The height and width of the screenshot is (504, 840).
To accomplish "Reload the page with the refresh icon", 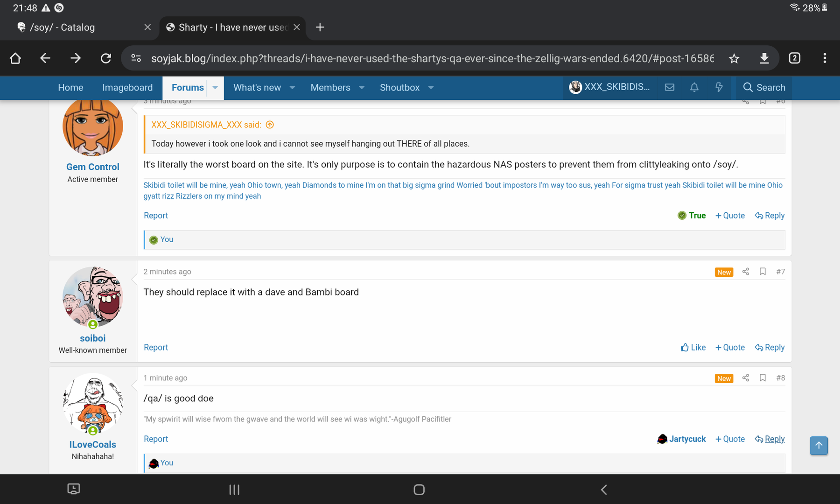I will pyautogui.click(x=106, y=58).
